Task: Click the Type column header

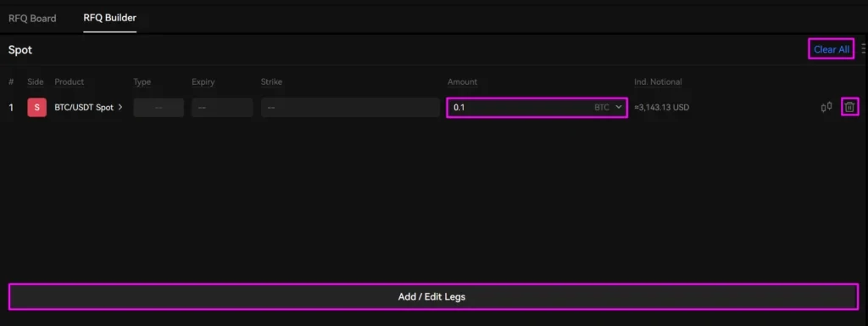Action: (x=142, y=82)
